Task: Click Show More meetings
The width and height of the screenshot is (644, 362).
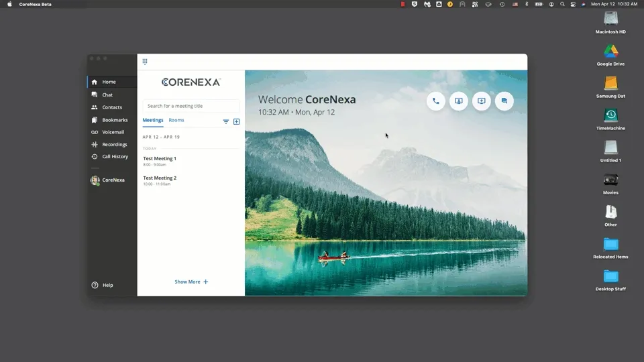Action: [x=191, y=282]
